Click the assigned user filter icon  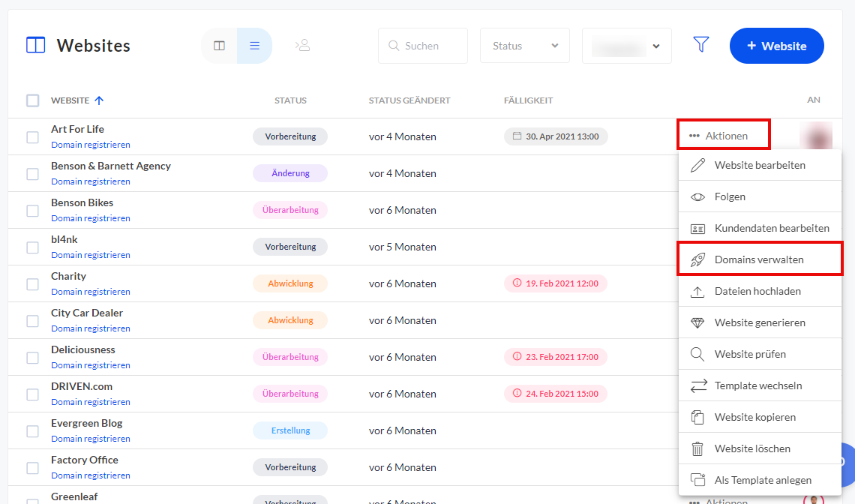point(302,46)
